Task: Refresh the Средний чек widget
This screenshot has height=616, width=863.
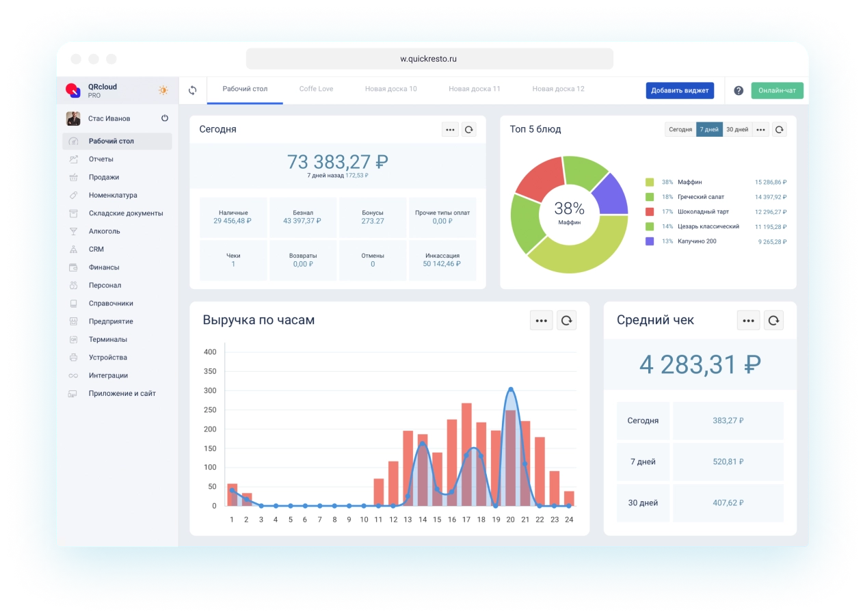Action: (x=773, y=320)
